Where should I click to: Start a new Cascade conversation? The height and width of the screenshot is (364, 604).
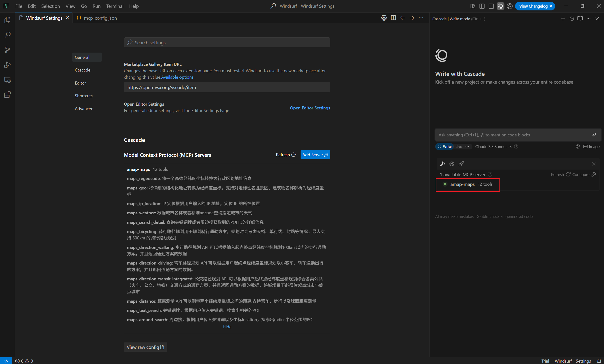(x=563, y=19)
